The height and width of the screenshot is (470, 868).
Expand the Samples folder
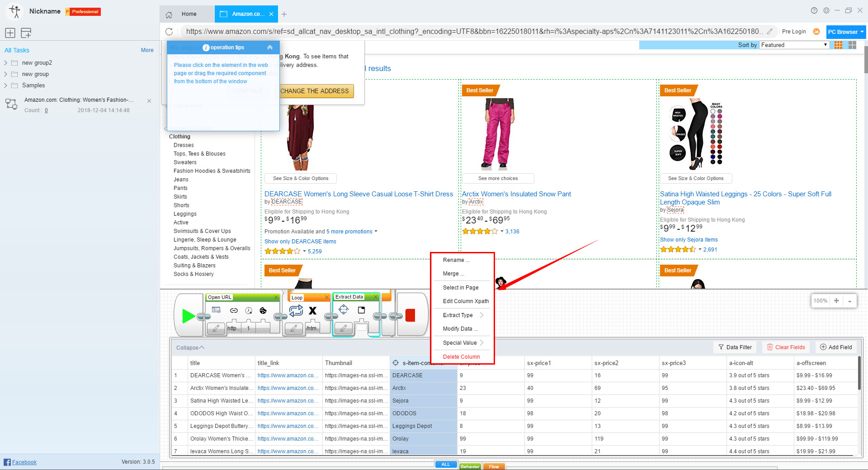coord(5,85)
